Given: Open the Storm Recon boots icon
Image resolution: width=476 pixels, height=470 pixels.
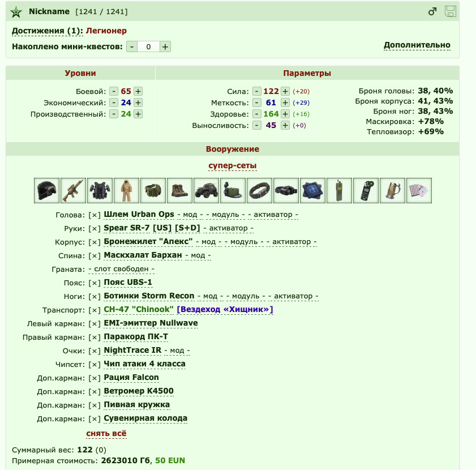Looking at the screenshot, I should coord(180,190).
